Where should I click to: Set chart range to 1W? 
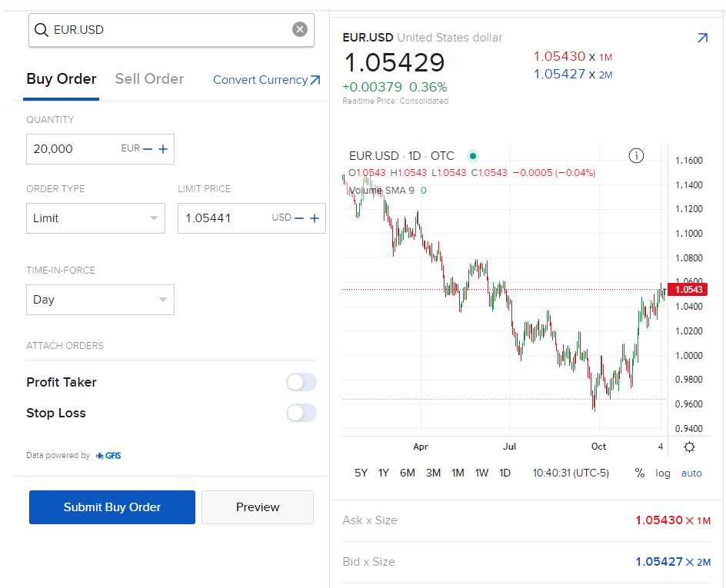coord(481,473)
